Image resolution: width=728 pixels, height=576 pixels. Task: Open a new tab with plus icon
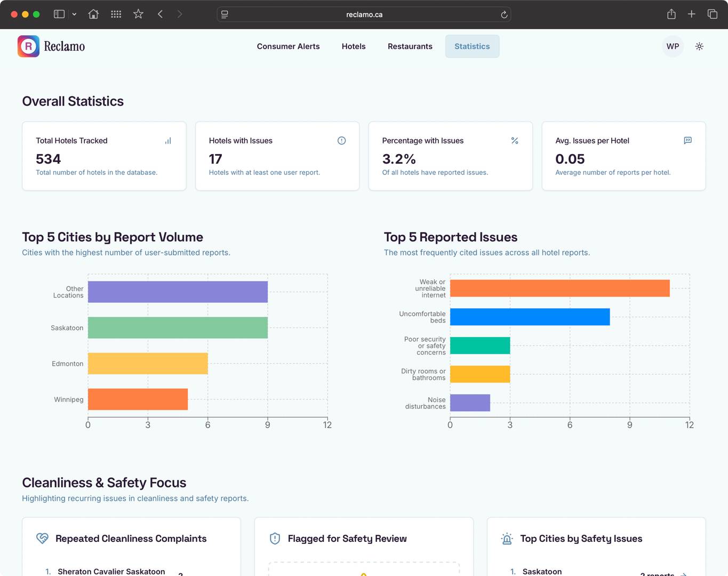coord(691,14)
